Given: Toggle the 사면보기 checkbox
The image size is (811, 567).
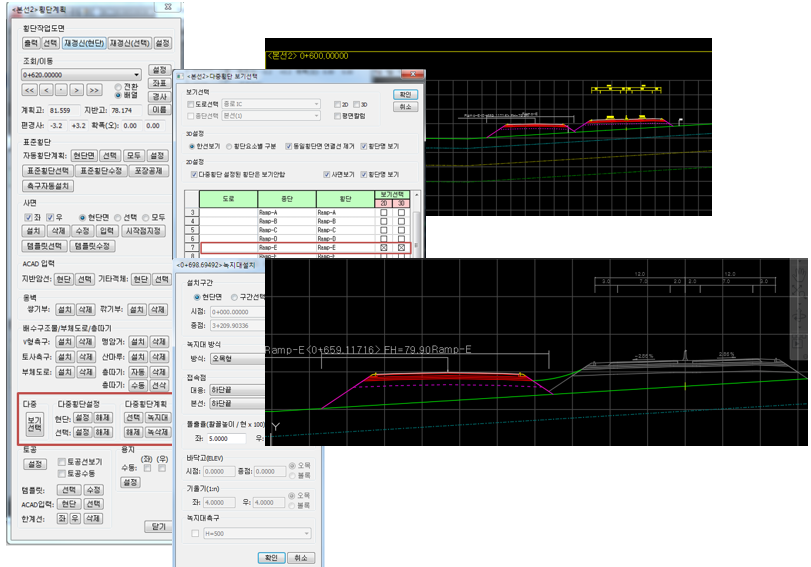Looking at the screenshot, I should point(326,174).
